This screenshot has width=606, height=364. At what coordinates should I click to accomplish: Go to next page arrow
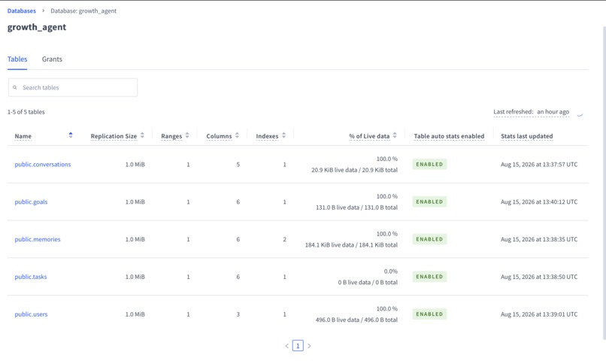pos(309,346)
